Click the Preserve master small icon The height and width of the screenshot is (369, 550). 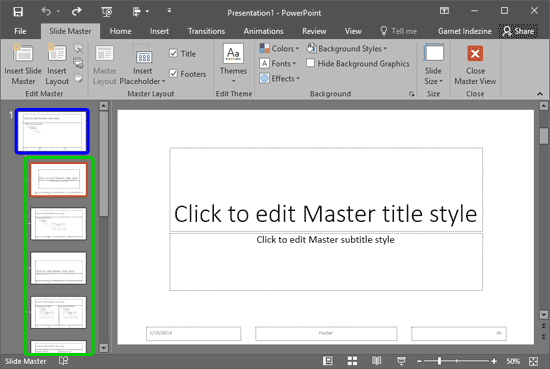78,78
